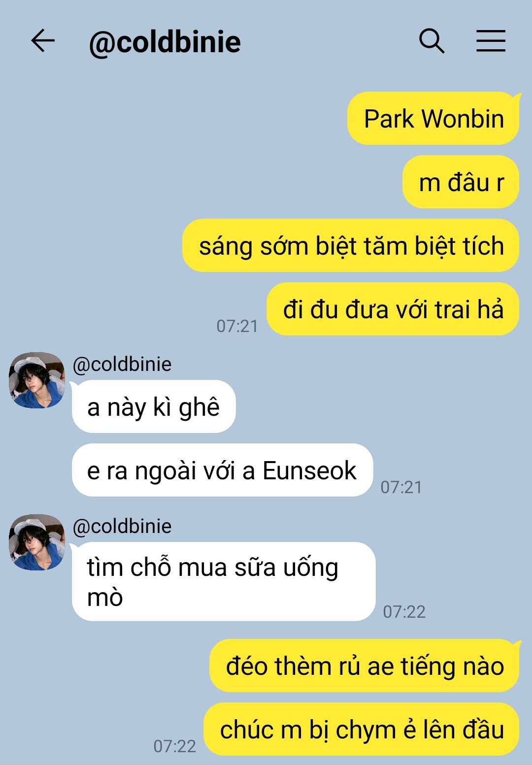Tap 'tìm chỗ mua sữa uống mò' bubble
The width and height of the screenshot is (532, 765).
pyautogui.click(x=224, y=582)
